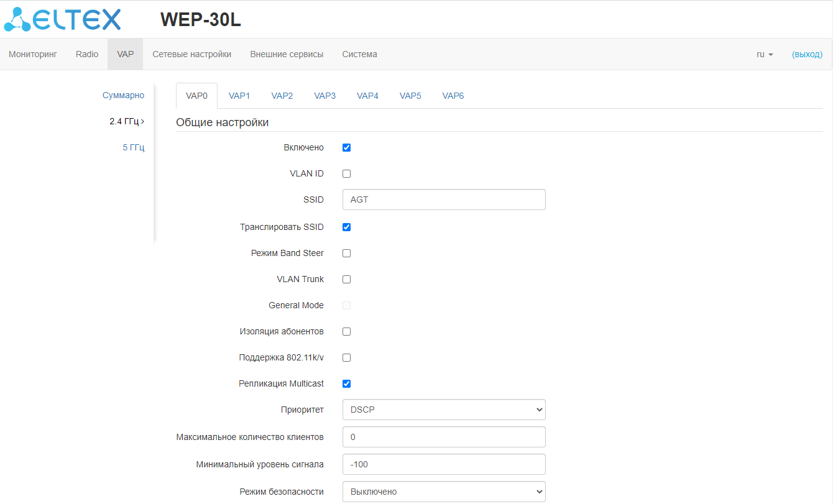Enable Изоляция абонентов checkbox
Image resolution: width=833 pixels, height=504 pixels.
[x=347, y=331]
